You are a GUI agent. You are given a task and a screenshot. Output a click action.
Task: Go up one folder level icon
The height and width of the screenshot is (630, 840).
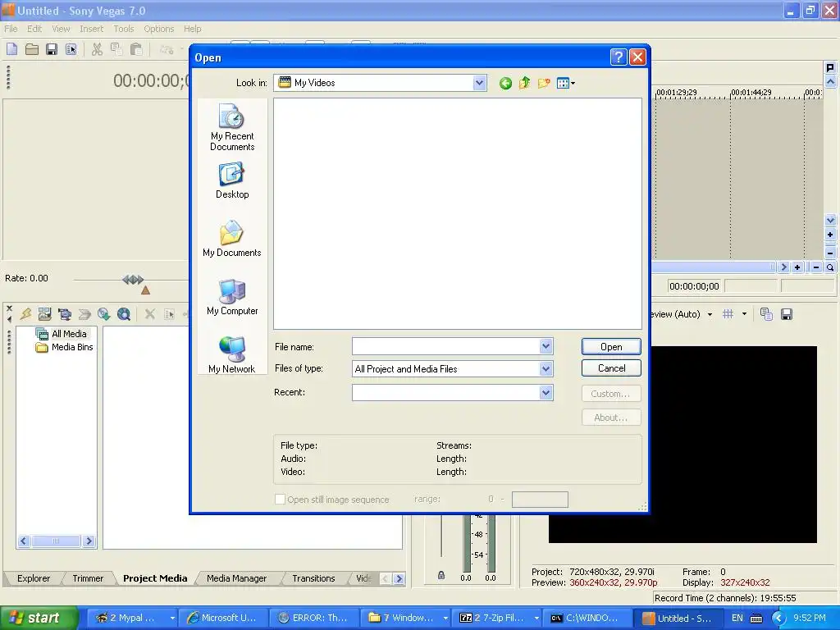point(524,83)
